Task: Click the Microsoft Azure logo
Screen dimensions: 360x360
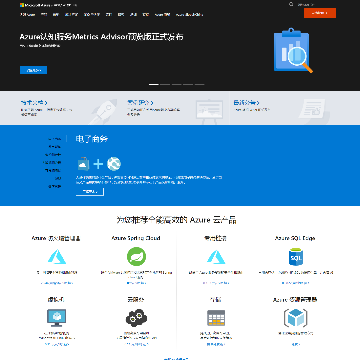Action: (36, 5)
